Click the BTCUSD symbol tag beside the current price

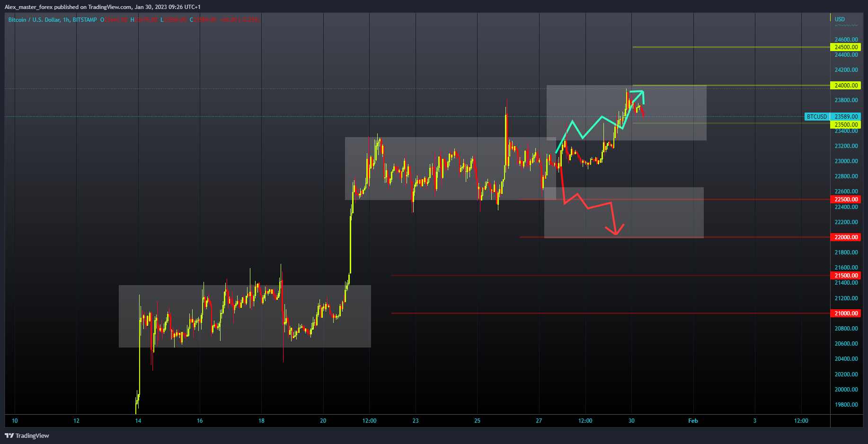tap(817, 116)
